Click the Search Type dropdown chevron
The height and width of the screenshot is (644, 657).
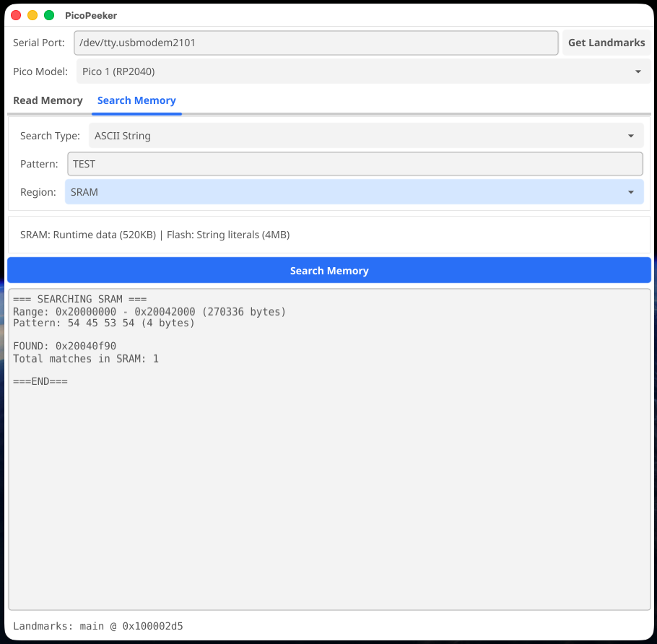pyautogui.click(x=630, y=135)
